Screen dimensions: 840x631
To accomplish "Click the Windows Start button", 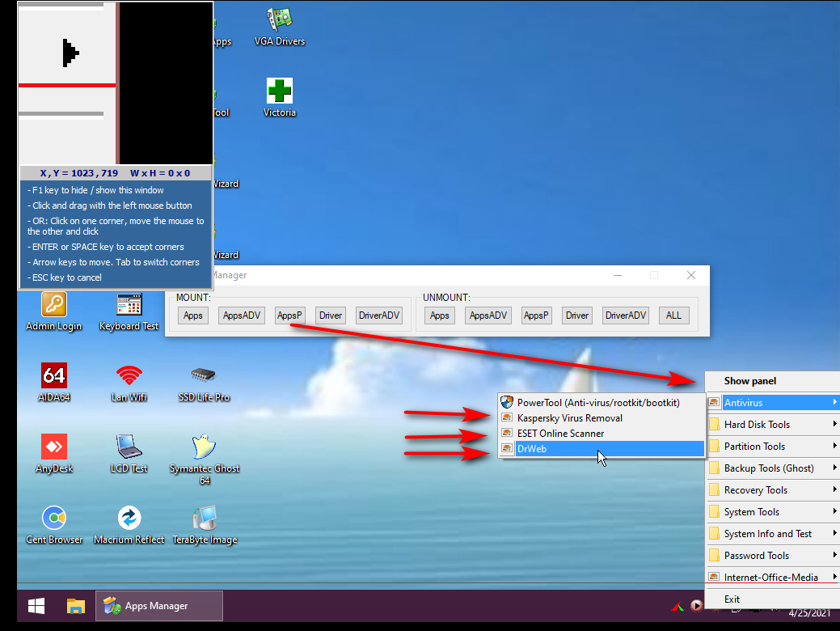I will [x=36, y=606].
